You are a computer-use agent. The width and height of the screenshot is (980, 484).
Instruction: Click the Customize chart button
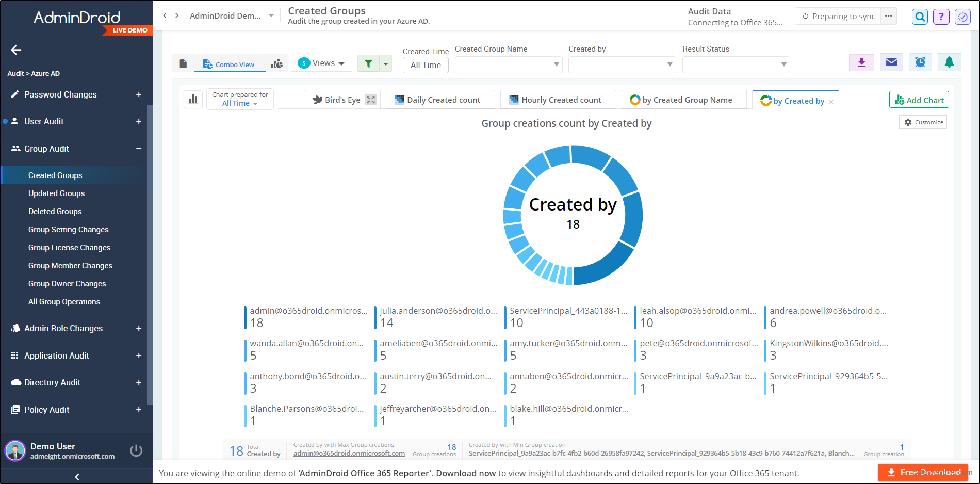point(923,122)
